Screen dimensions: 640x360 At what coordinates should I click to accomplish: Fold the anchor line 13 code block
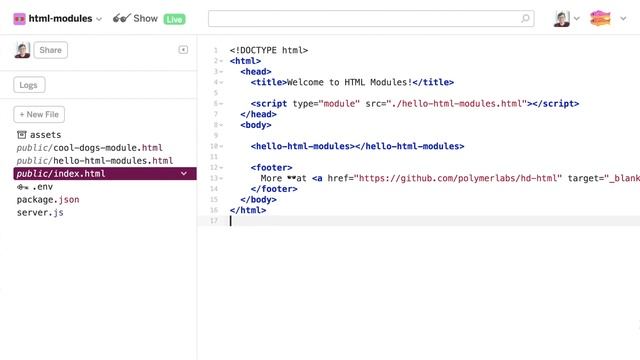click(x=221, y=178)
